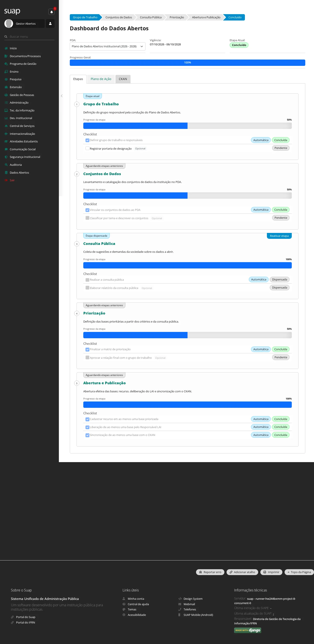Check Registrar portaria de designação checkbox
Viewport: 314px width, 644px height.
pos(87,148)
